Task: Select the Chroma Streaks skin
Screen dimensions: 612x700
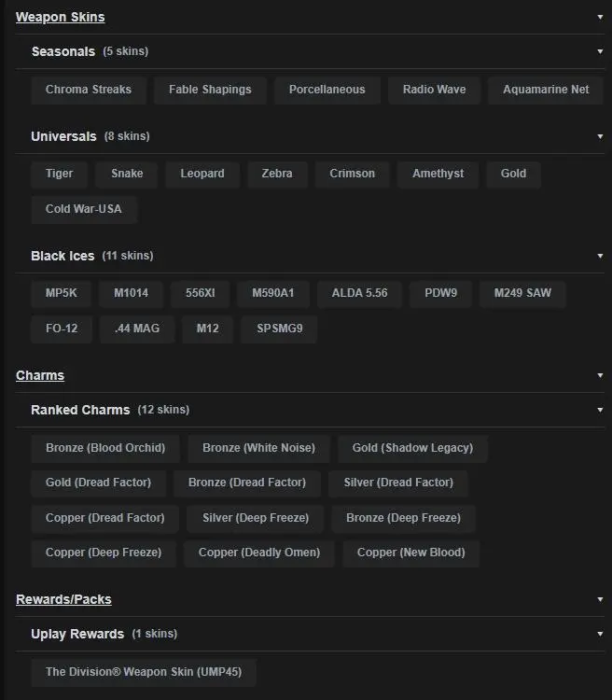Action: point(89,90)
